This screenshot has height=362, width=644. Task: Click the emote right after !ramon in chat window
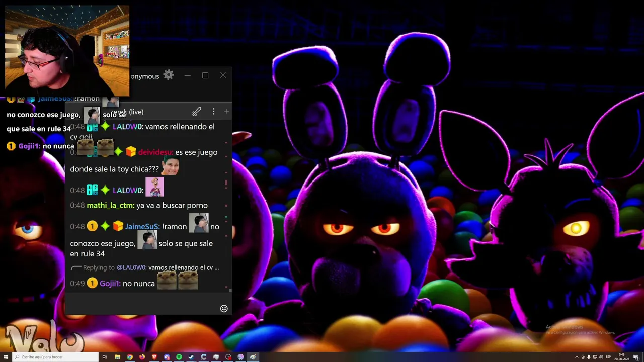pyautogui.click(x=199, y=223)
